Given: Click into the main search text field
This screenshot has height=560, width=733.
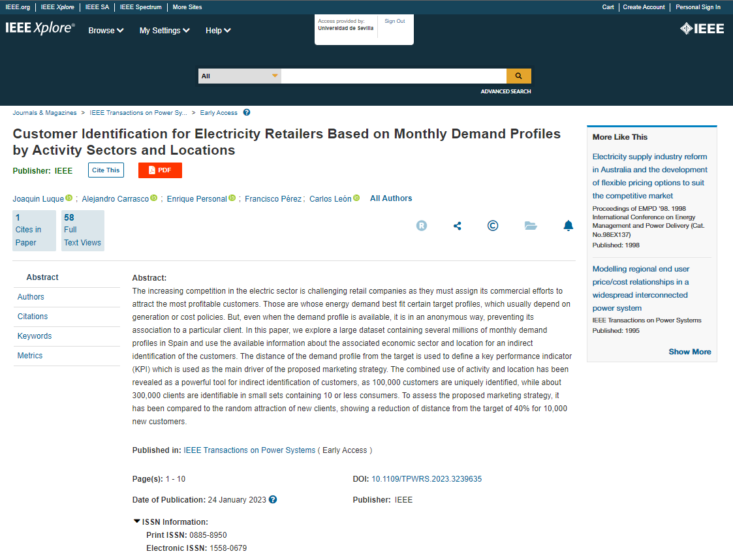Looking at the screenshot, I should pos(394,76).
